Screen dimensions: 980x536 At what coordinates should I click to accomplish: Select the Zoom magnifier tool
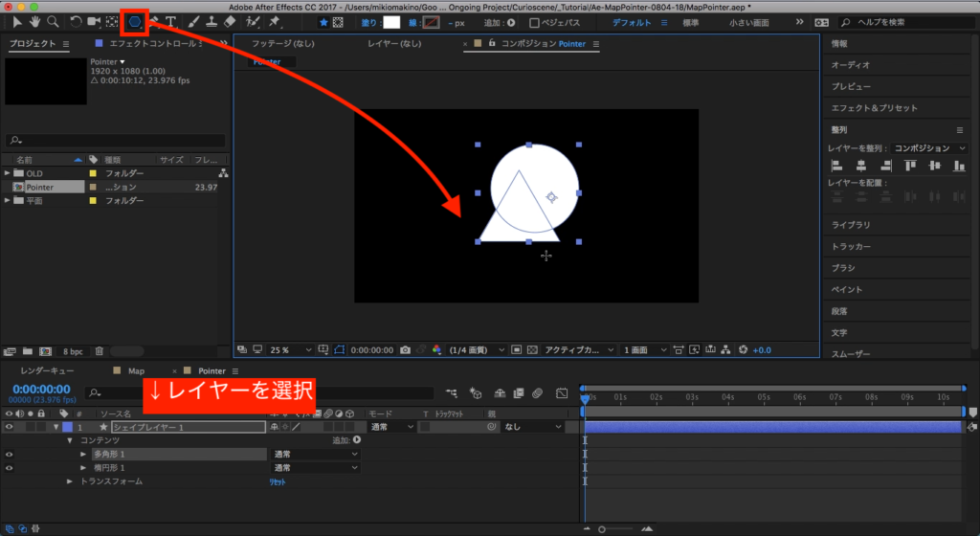53,21
